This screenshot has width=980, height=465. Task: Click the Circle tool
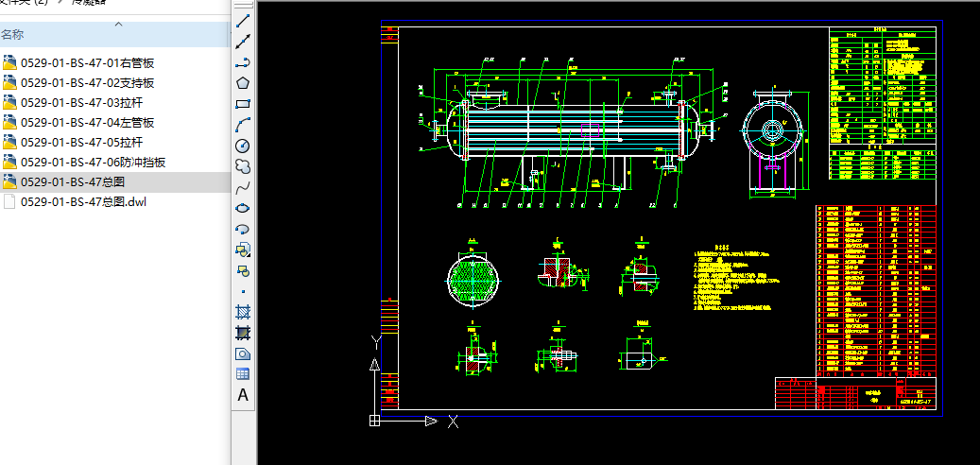pyautogui.click(x=243, y=145)
